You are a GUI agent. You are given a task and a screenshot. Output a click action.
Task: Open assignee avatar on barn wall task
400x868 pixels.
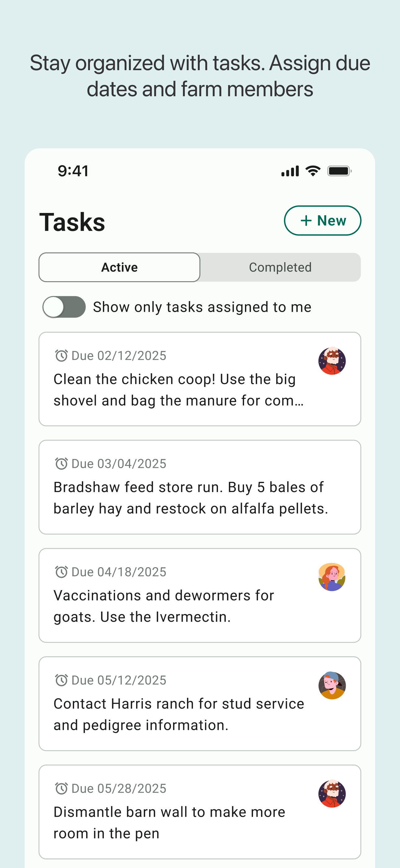[332, 793]
